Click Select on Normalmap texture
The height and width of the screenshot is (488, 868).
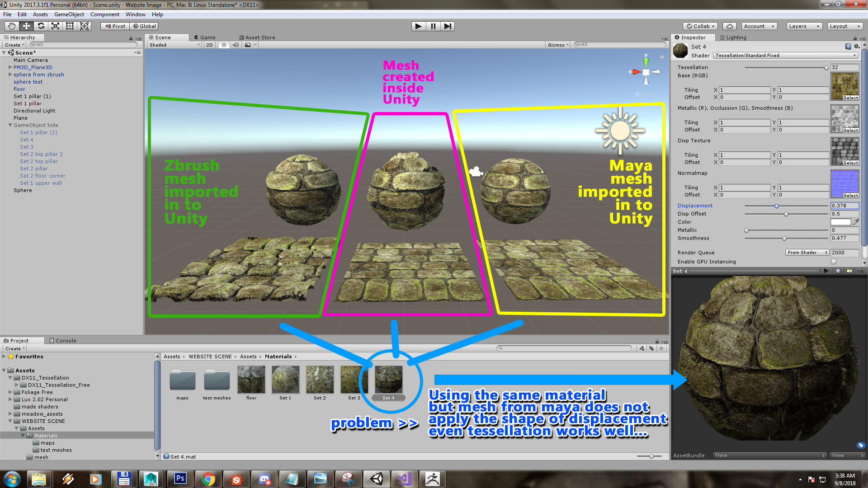click(x=850, y=195)
